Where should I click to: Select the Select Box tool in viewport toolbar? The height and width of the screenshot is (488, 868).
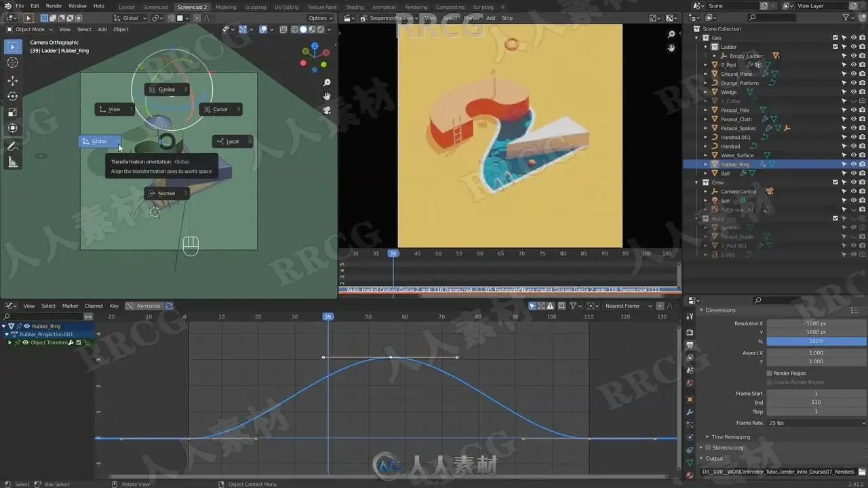click(x=12, y=47)
